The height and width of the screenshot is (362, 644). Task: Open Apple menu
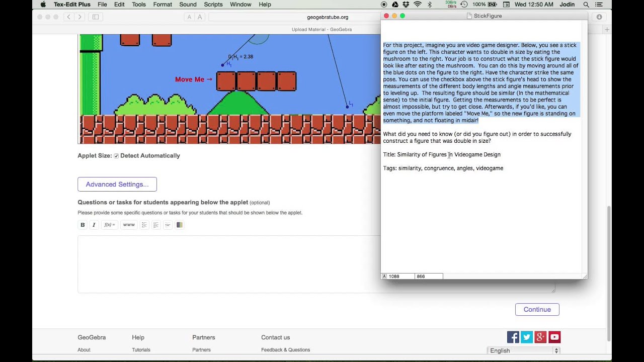click(x=43, y=5)
